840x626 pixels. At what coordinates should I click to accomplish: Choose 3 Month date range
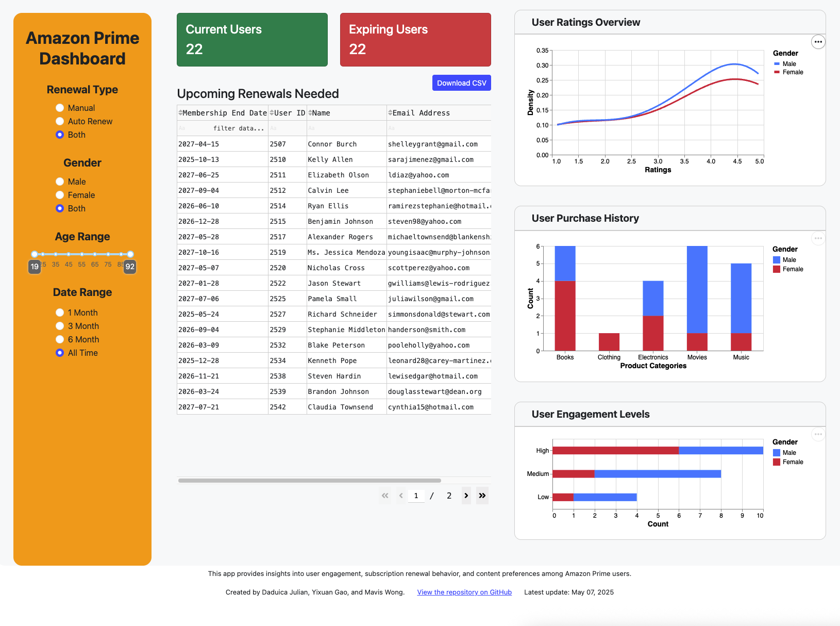point(60,326)
